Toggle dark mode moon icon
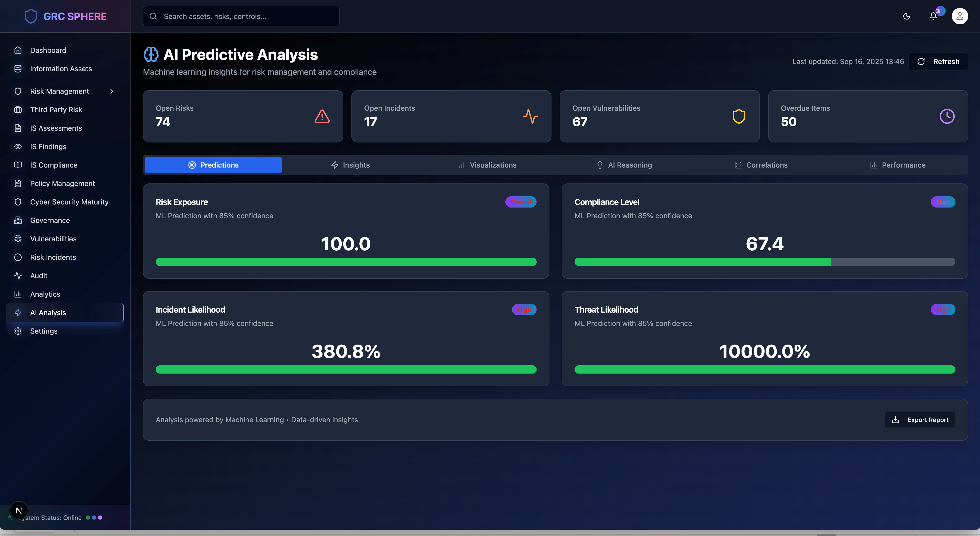Image resolution: width=980 pixels, height=536 pixels. coord(906,16)
